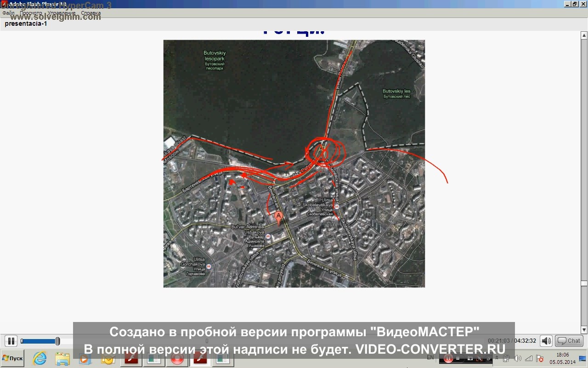Open Windows Media Player from the taskbar
The width and height of the screenshot is (588, 368).
pyautogui.click(x=85, y=358)
